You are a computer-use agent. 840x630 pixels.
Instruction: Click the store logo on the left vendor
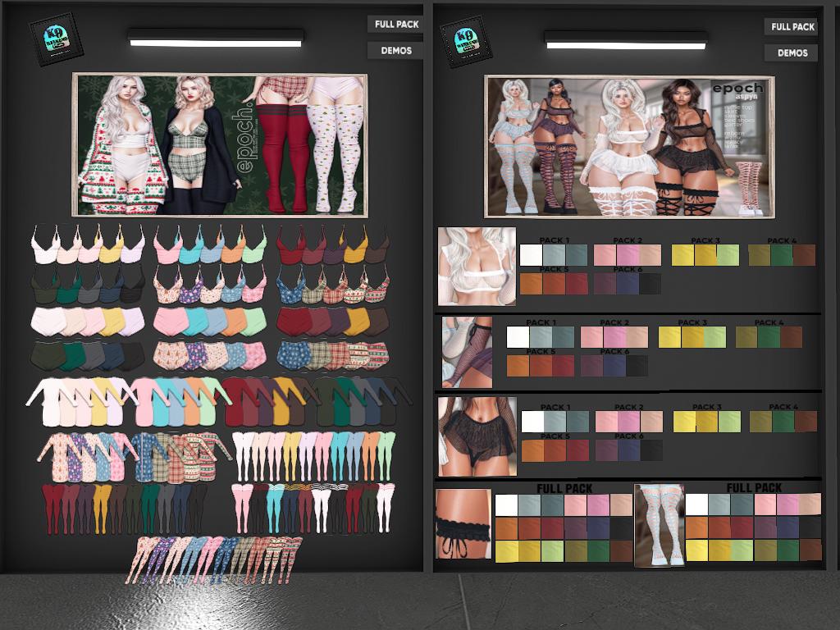(x=56, y=40)
